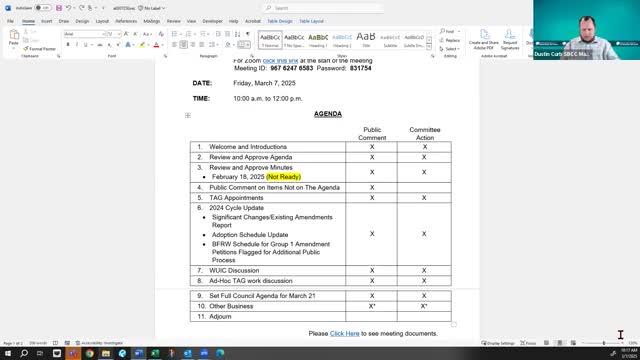Viewport: 640px width, 360px height.
Task: Click the Windows Start button
Action: (x=8, y=353)
